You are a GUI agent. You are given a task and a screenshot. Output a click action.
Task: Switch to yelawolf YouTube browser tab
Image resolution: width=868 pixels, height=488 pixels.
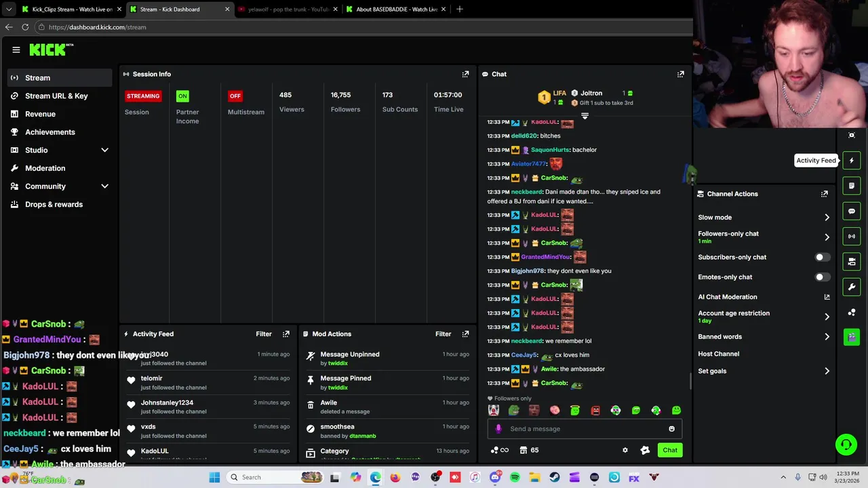pos(288,9)
